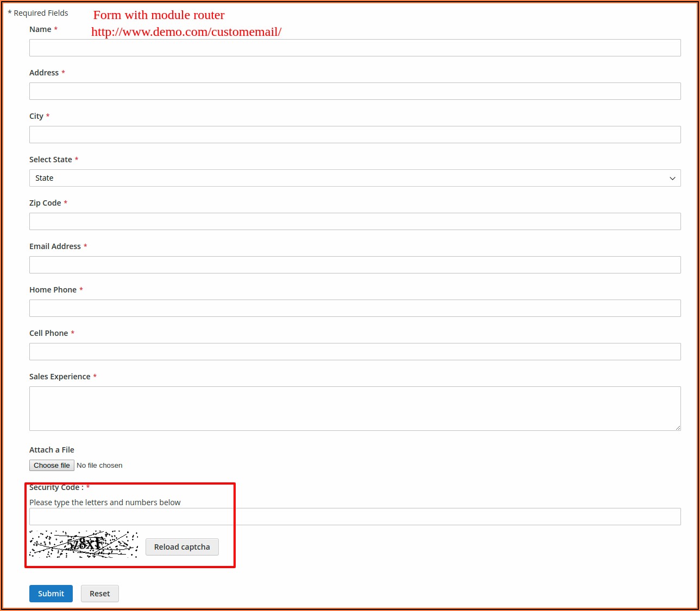Viewport: 700px width, 611px height.
Task: Click into the City field
Action: coord(355,135)
